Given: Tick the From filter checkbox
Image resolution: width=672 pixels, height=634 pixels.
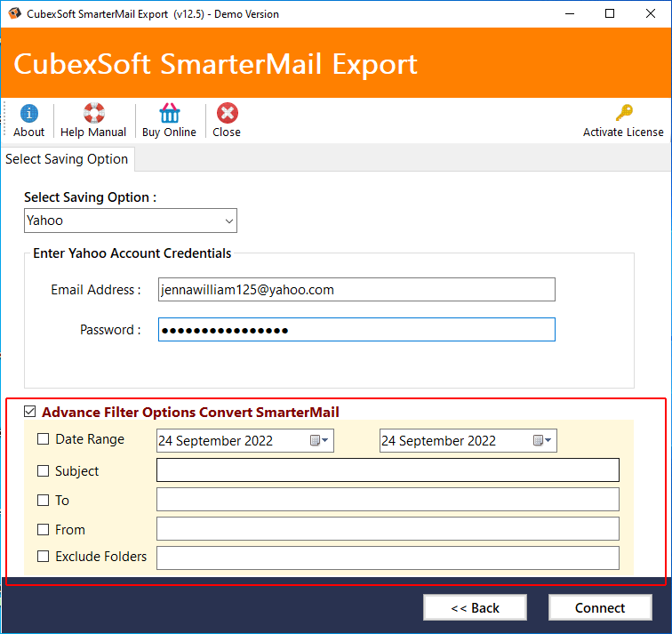Looking at the screenshot, I should click(43, 529).
